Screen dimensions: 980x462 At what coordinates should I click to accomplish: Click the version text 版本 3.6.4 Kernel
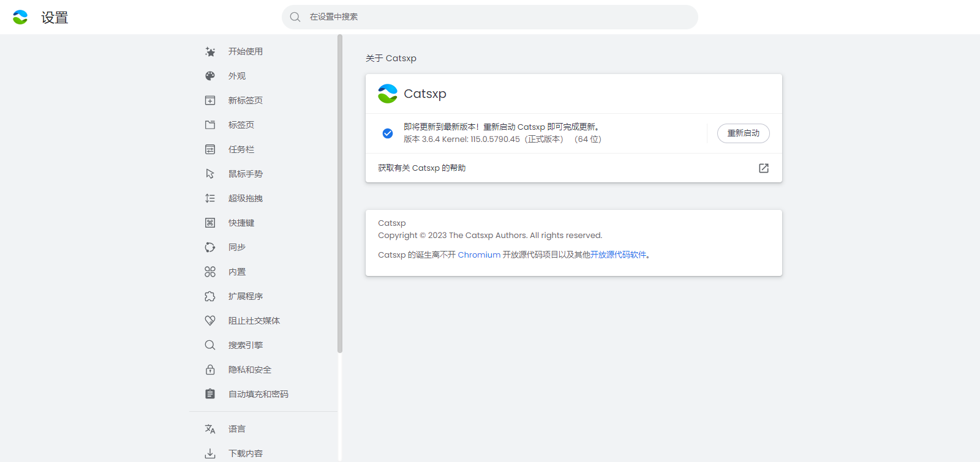click(502, 140)
